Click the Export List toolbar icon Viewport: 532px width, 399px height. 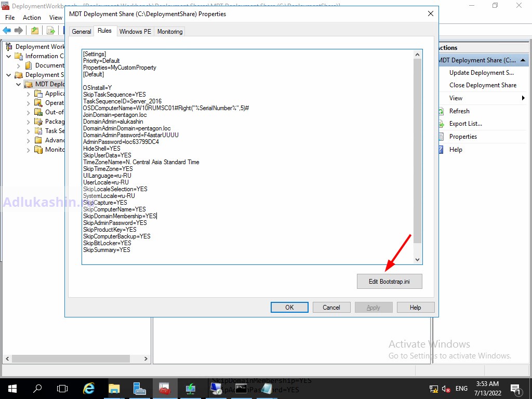[x=51, y=31]
